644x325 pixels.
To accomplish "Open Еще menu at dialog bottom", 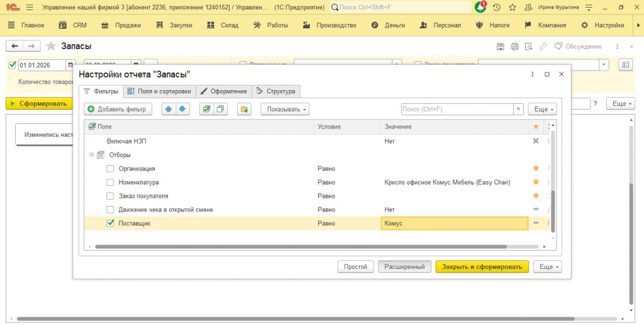I will point(548,266).
